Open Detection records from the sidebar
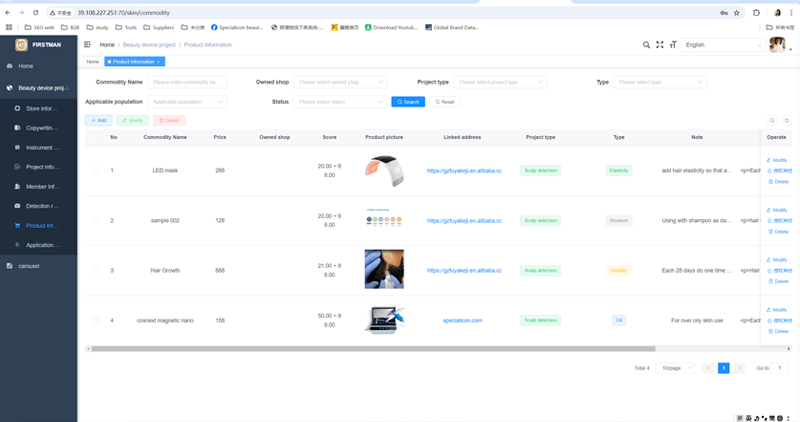Screen dimensions: 800x422 pyautogui.click(x=42, y=206)
